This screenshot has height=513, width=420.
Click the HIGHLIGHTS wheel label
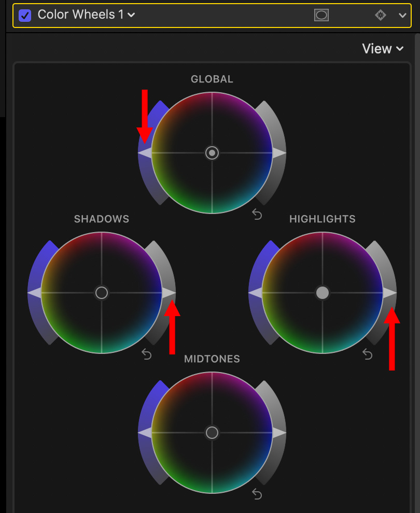pyautogui.click(x=323, y=219)
